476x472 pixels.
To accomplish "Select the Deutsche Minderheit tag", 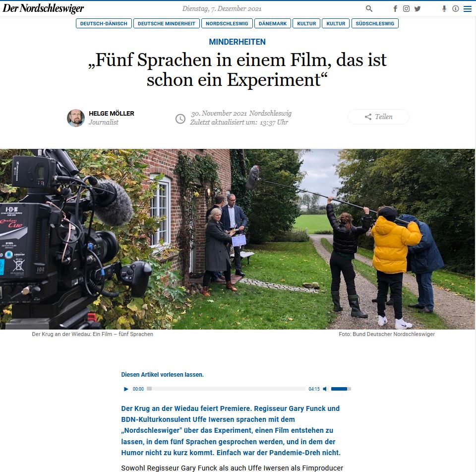I will [x=167, y=23].
